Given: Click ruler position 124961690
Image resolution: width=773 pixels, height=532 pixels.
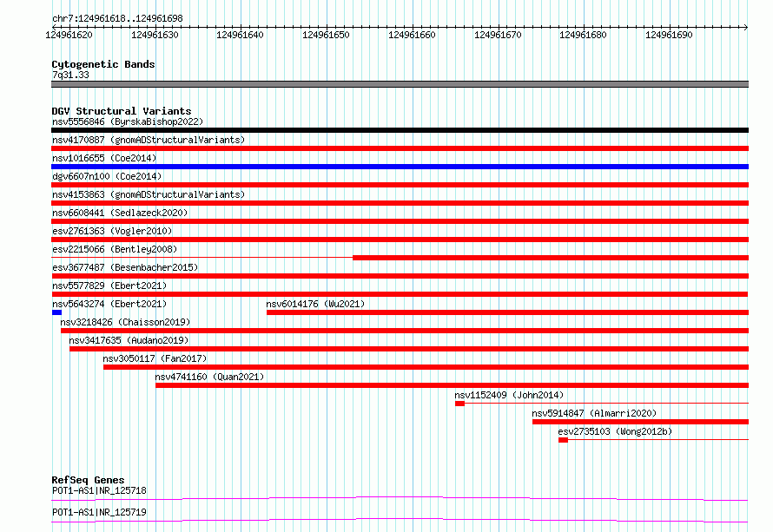Looking at the screenshot, I should coord(669,35).
